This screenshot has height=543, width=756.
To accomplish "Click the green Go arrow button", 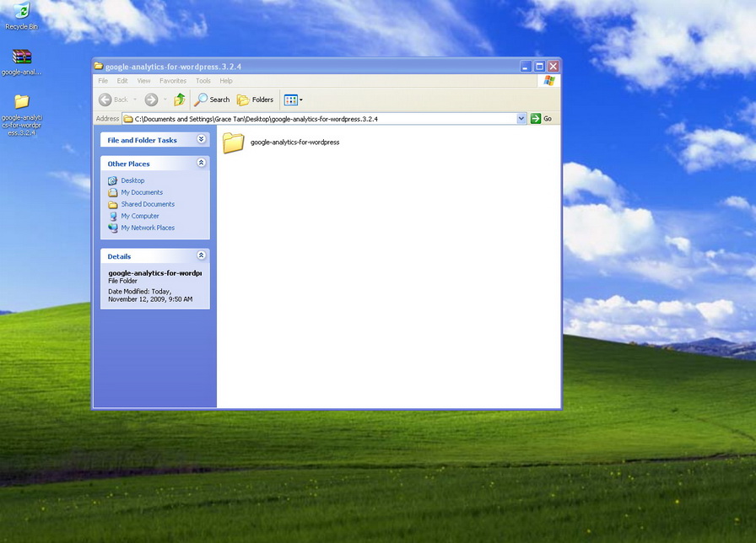I will [536, 119].
